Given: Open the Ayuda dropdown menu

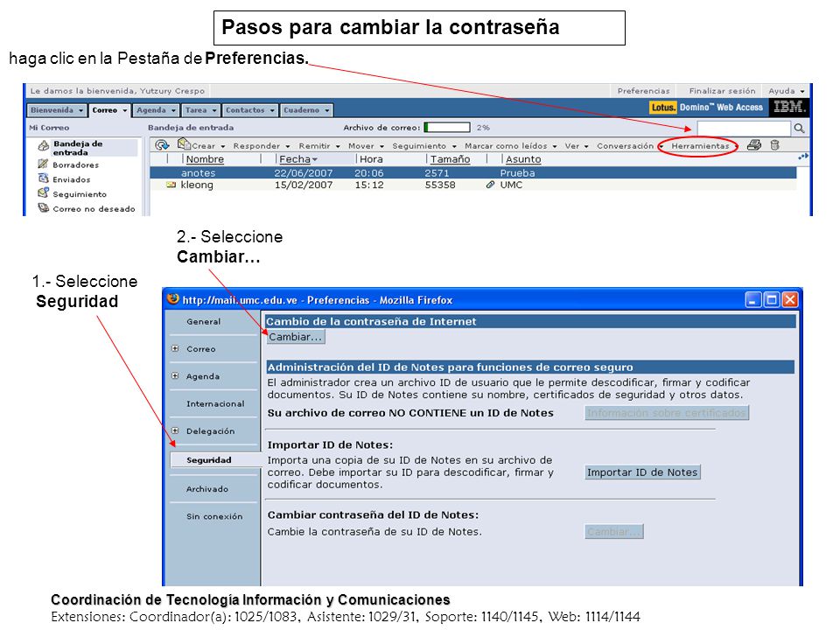Looking at the screenshot, I should (787, 91).
